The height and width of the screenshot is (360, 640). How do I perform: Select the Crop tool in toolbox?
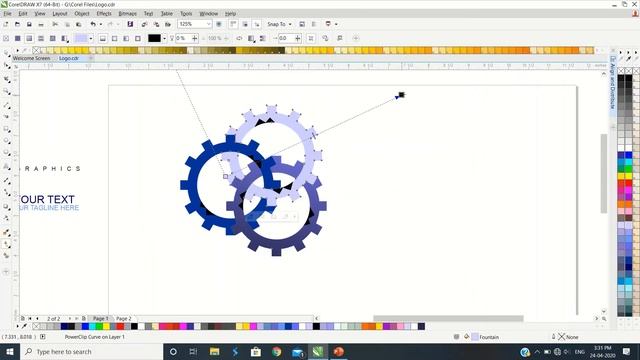[x=7, y=80]
